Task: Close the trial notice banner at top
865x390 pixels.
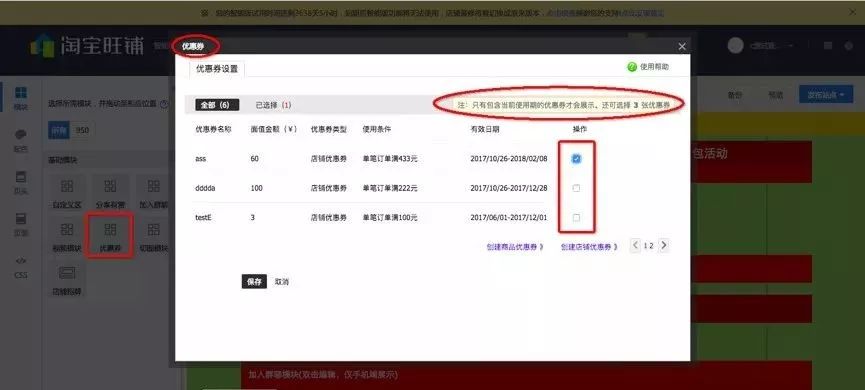Action: 852,12
